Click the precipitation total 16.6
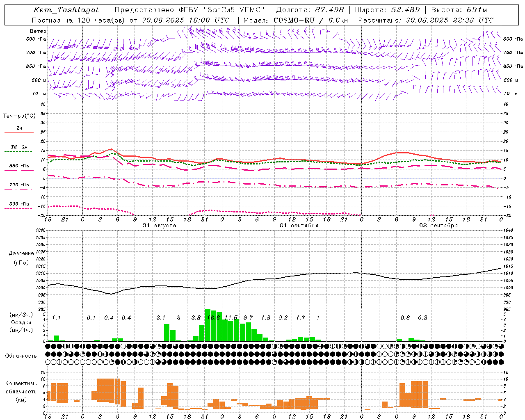The width and height of the screenshot is (525, 420). 214,318
